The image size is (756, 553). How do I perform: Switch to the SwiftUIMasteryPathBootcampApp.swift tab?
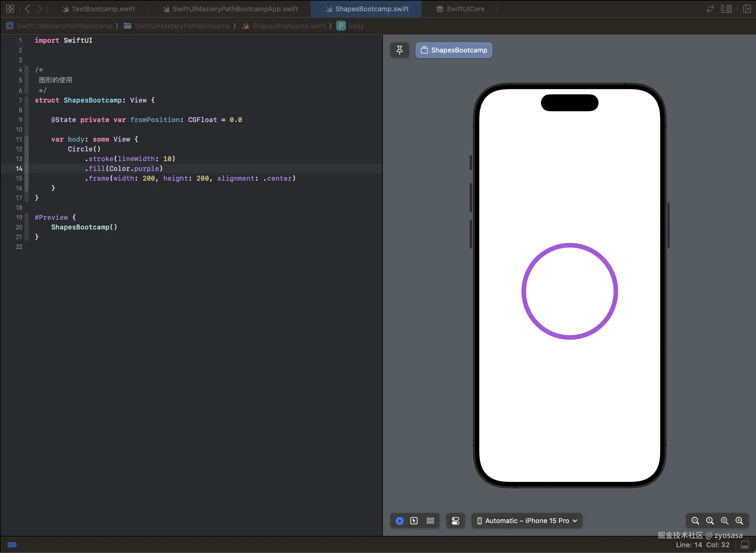(x=235, y=9)
